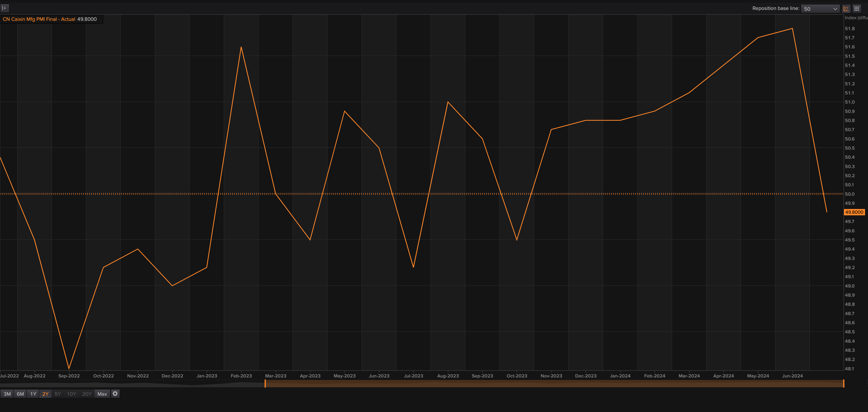Image resolution: width=868 pixels, height=412 pixels.
Task: Select the Max time range
Action: [102, 394]
